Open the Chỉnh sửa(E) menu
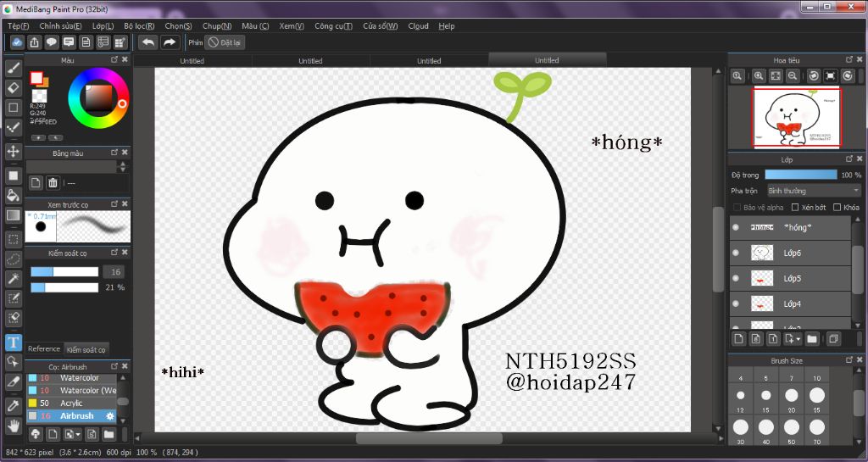The width and height of the screenshot is (868, 462). click(60, 26)
